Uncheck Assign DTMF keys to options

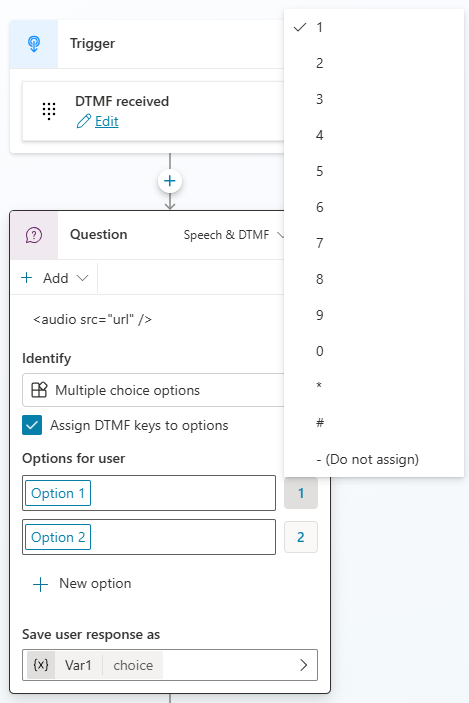(32, 425)
